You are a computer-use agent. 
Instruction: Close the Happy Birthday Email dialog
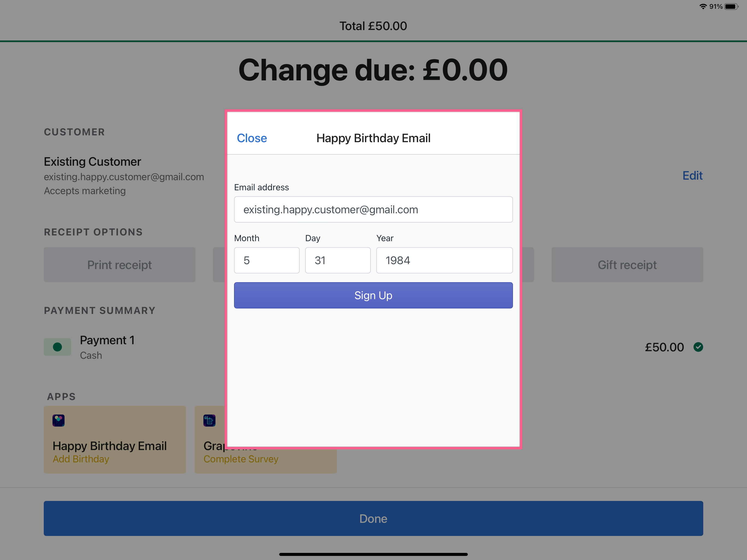252,138
